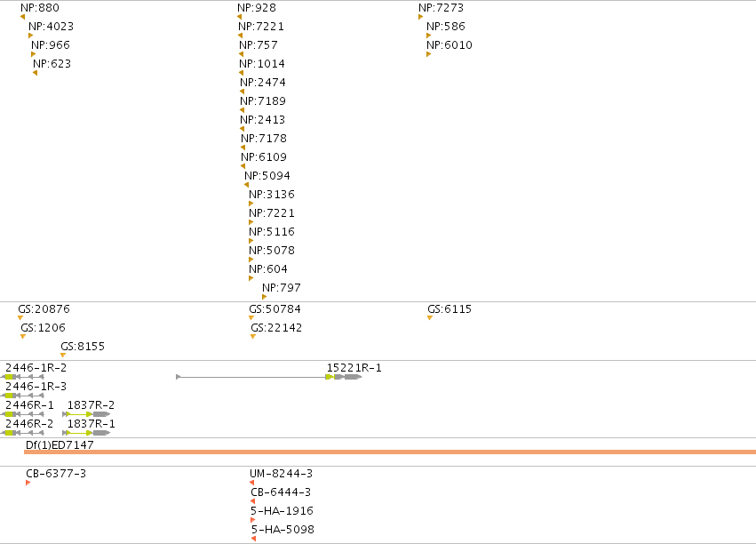Click the GS:6115 label
Viewport: 756px width, 544px height.
pyautogui.click(x=450, y=309)
